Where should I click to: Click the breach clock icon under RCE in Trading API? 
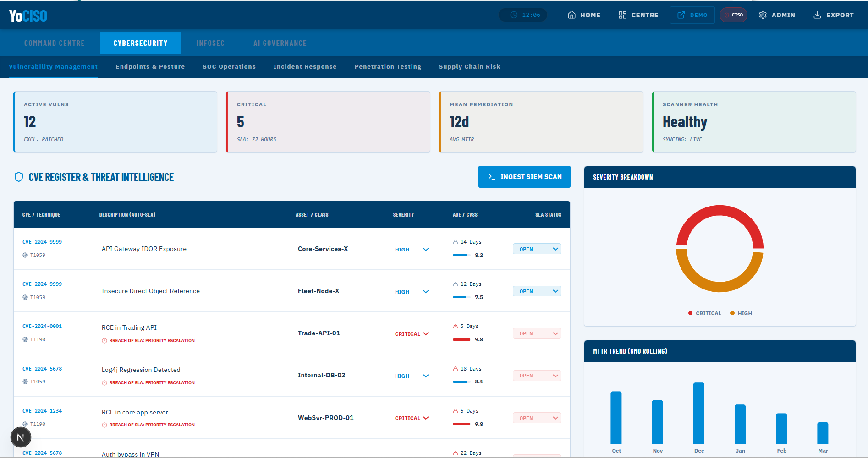[x=104, y=341]
